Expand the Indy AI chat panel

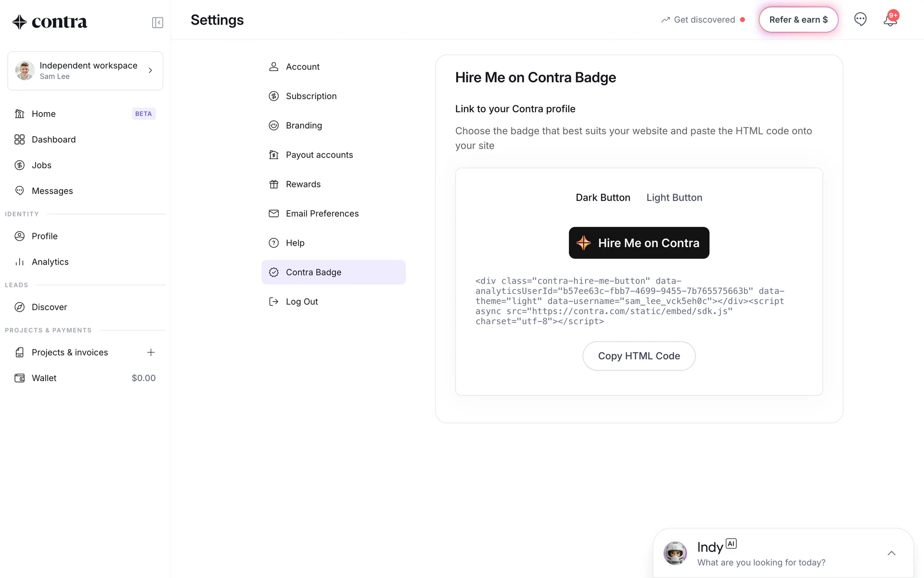click(x=891, y=553)
